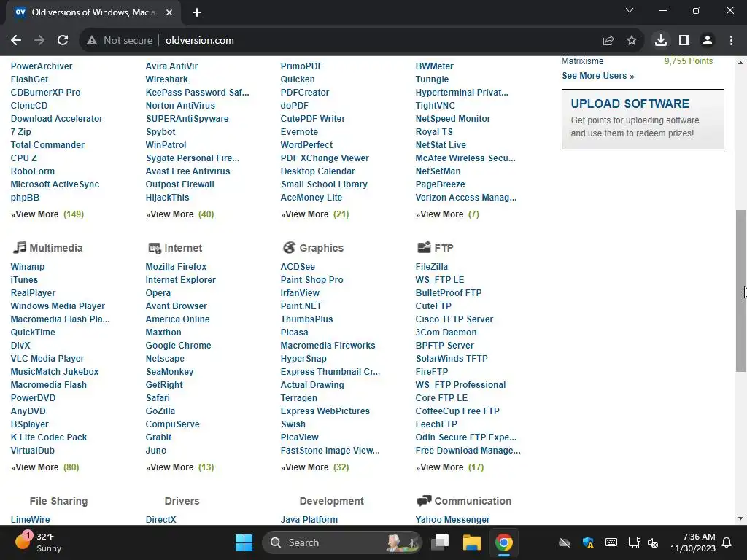Open View More (149) link
747x560 pixels.
pyautogui.click(x=47, y=214)
